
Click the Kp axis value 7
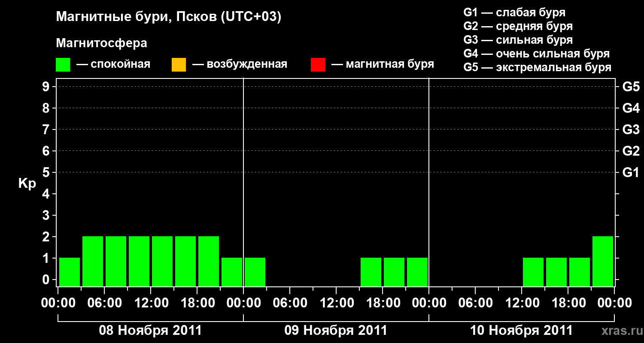(47, 130)
